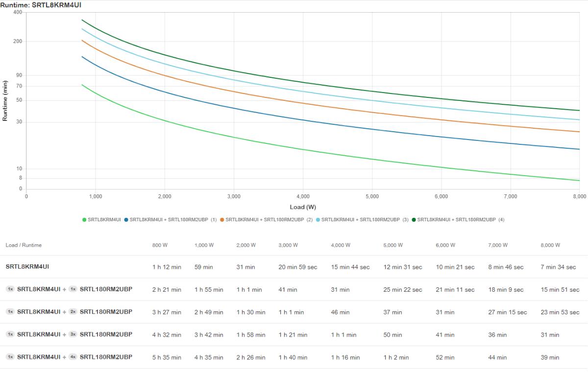Click the '2 h 21 min' runtime cell
This screenshot has width=588, height=373.
click(x=167, y=290)
